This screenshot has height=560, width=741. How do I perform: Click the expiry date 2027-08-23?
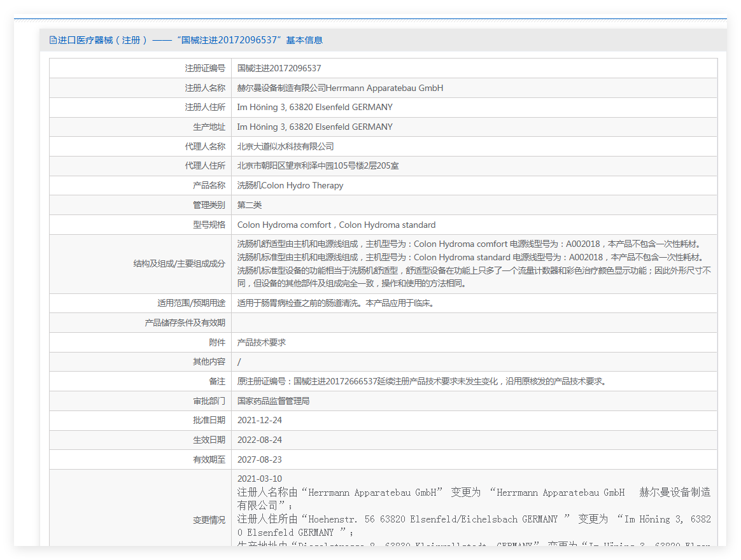click(260, 460)
